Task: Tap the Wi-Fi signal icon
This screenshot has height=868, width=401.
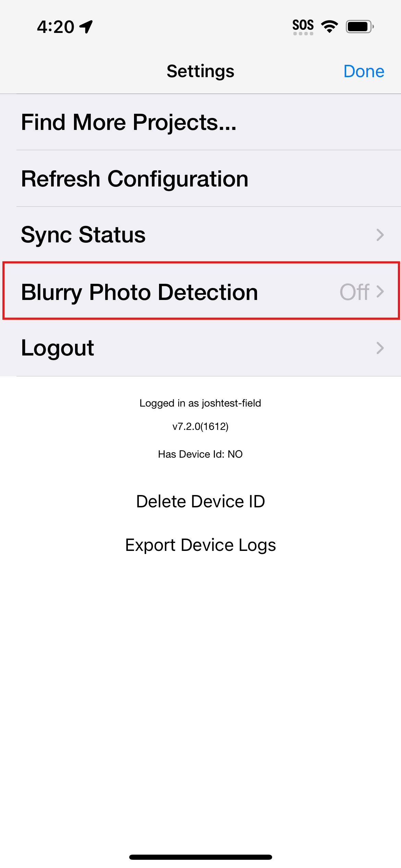Action: click(329, 27)
